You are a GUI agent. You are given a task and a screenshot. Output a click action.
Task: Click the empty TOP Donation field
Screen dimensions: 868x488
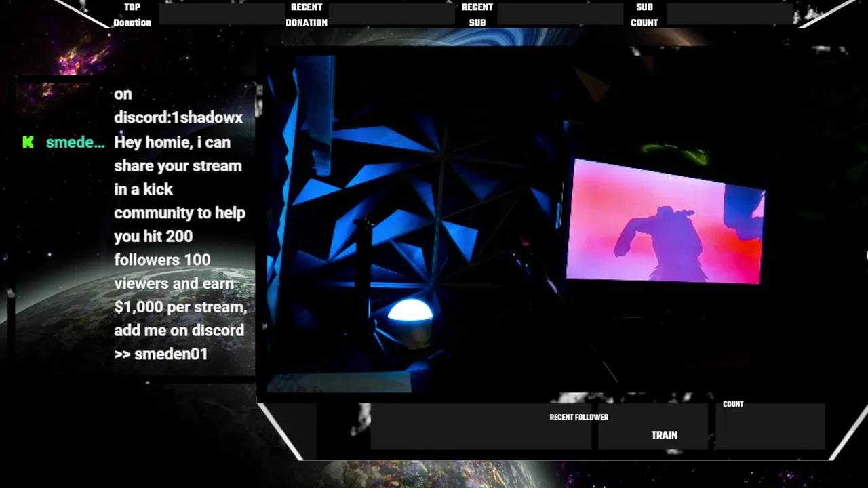tap(222, 14)
